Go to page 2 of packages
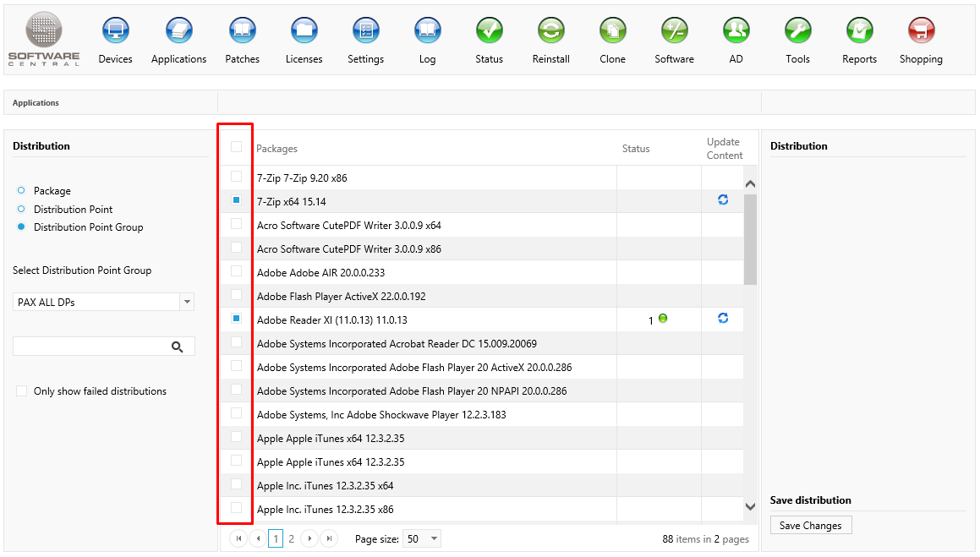 [x=292, y=538]
